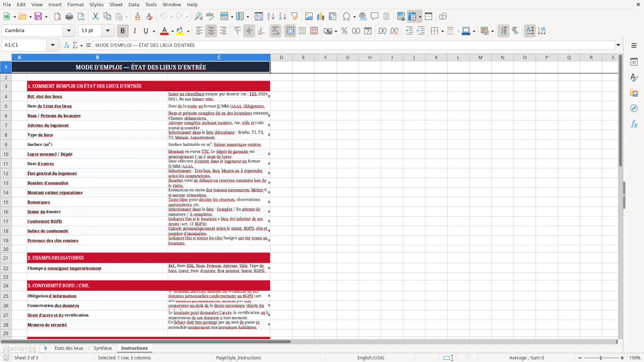This screenshot has width=644, height=362.
Task: Click the zoom slider handle
Action: tap(601, 358)
